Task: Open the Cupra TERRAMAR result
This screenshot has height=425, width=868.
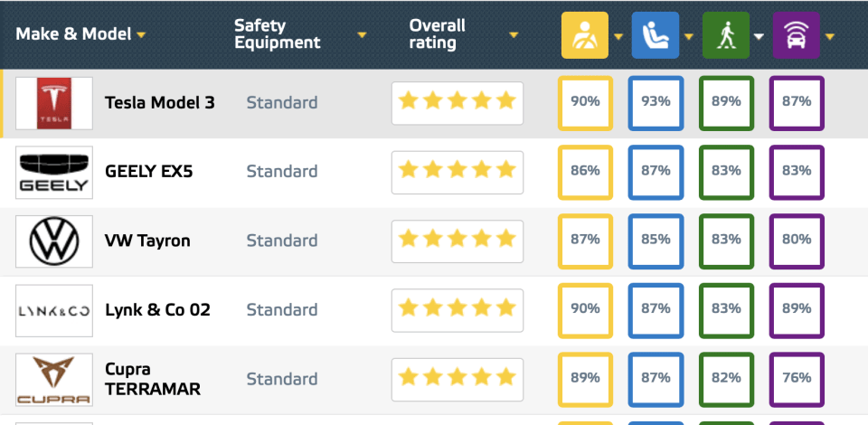Action: click(152, 380)
